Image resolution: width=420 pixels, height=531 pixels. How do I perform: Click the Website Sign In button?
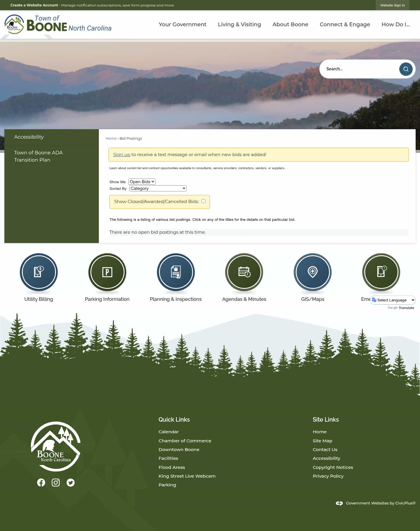(x=393, y=5)
